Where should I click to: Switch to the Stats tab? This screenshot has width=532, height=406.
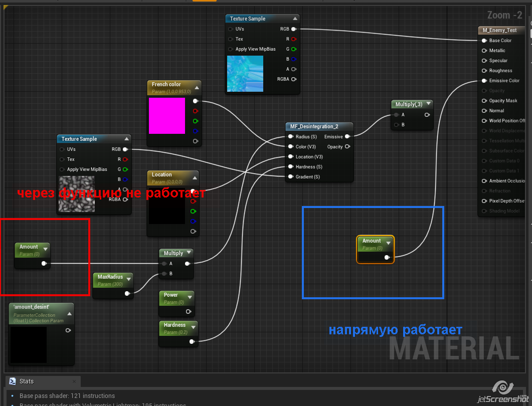pyautogui.click(x=27, y=381)
